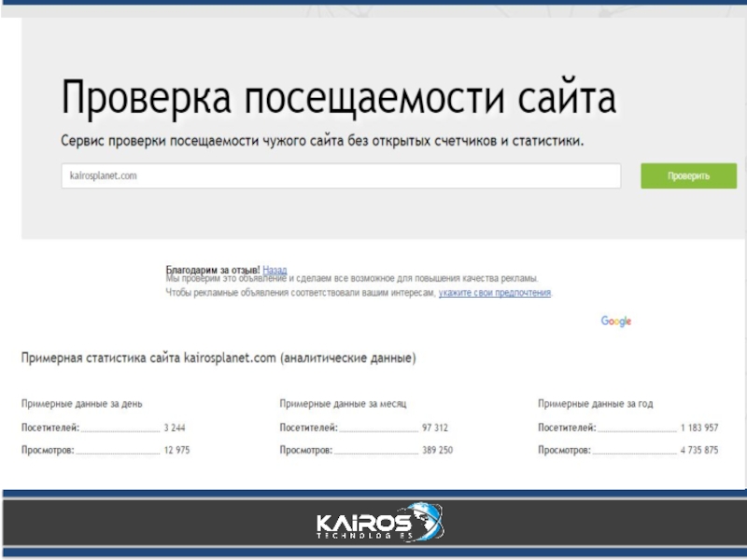Open the Назад link
Image resolution: width=747 pixels, height=560 pixels.
click(x=275, y=270)
